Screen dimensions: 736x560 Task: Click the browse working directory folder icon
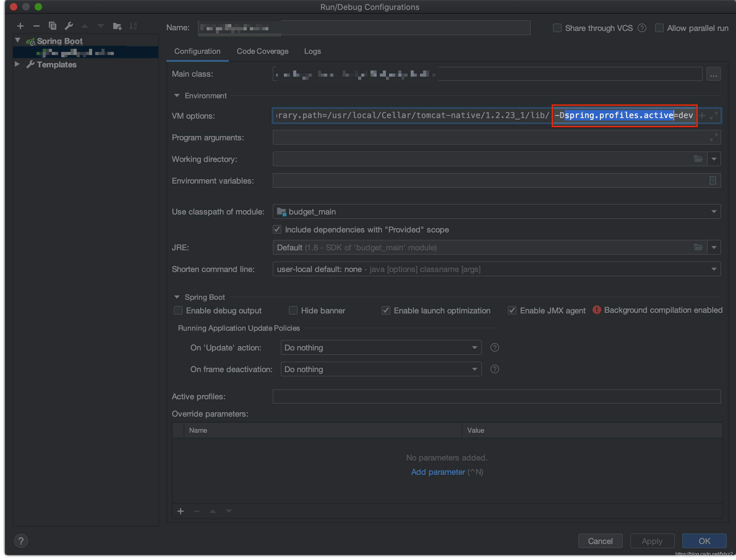(x=698, y=159)
